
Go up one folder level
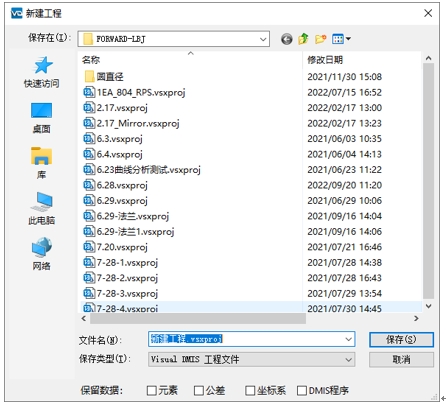303,39
